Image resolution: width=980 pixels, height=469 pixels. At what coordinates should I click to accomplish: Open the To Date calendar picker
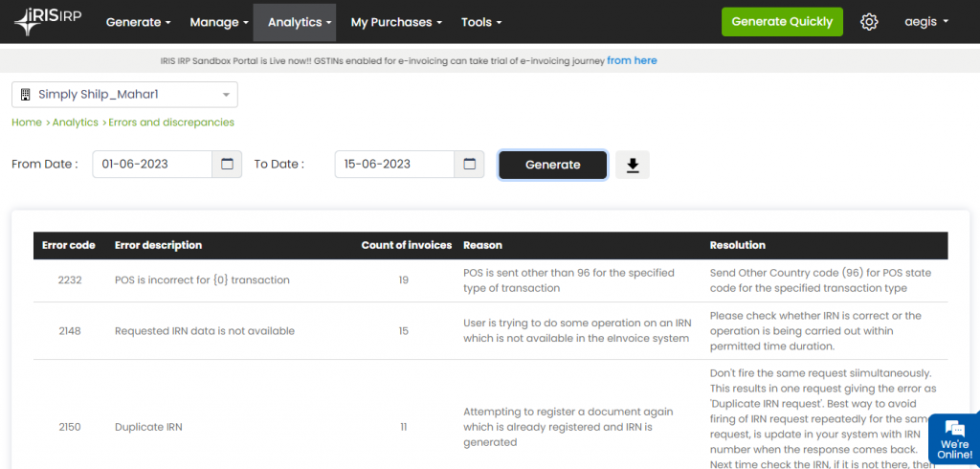click(469, 165)
